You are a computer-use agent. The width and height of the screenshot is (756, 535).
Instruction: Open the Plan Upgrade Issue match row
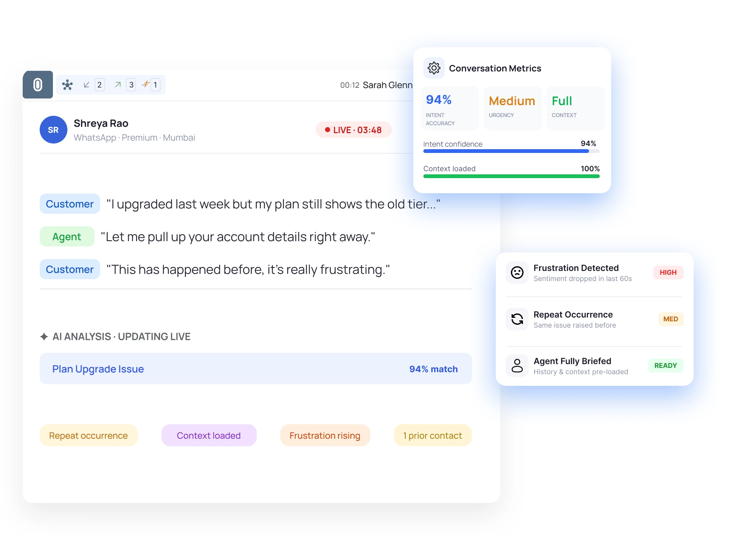(255, 369)
